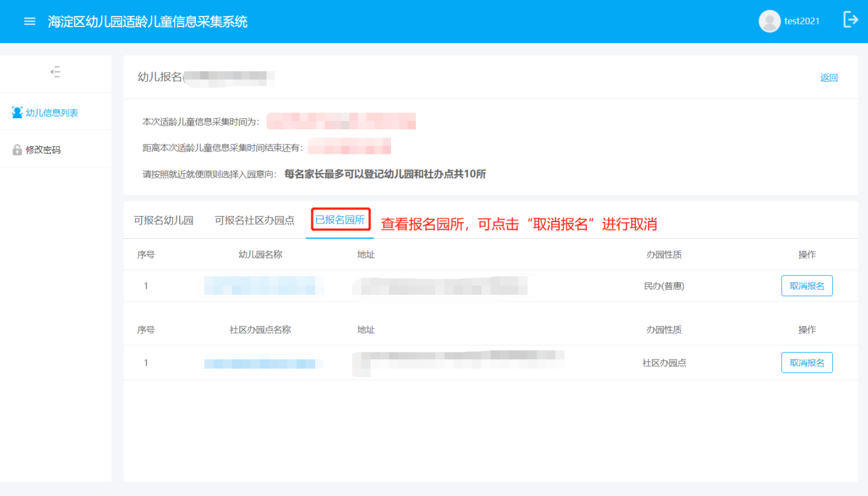Viewport: 868px width, 496px height.
Task: Switch to the 可报名幼儿园 tab
Action: click(x=164, y=220)
